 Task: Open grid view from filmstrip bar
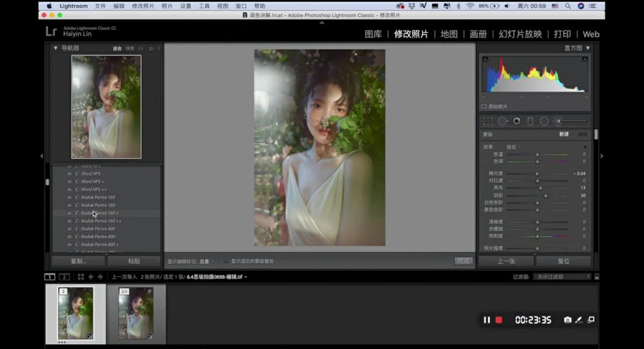click(80, 277)
